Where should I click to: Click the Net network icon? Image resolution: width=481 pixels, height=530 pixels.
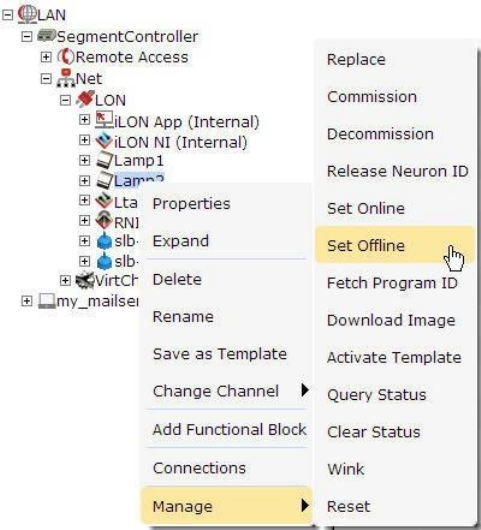(66, 78)
